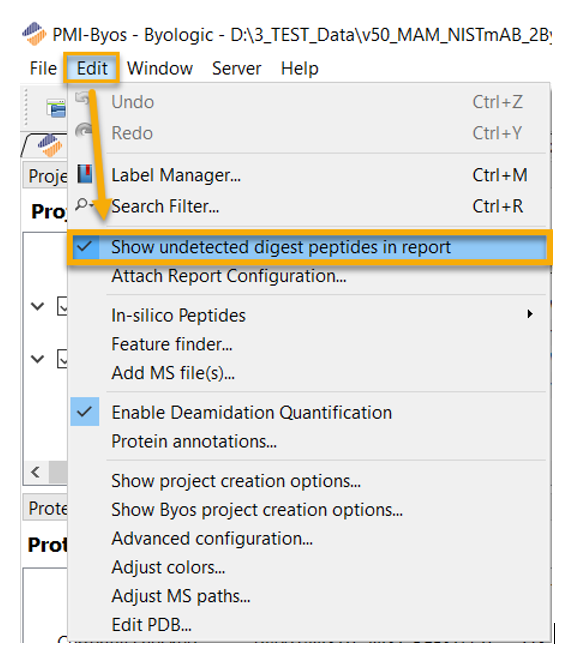Click the Label Manager red book icon
570x658 pixels.
pos(84,174)
